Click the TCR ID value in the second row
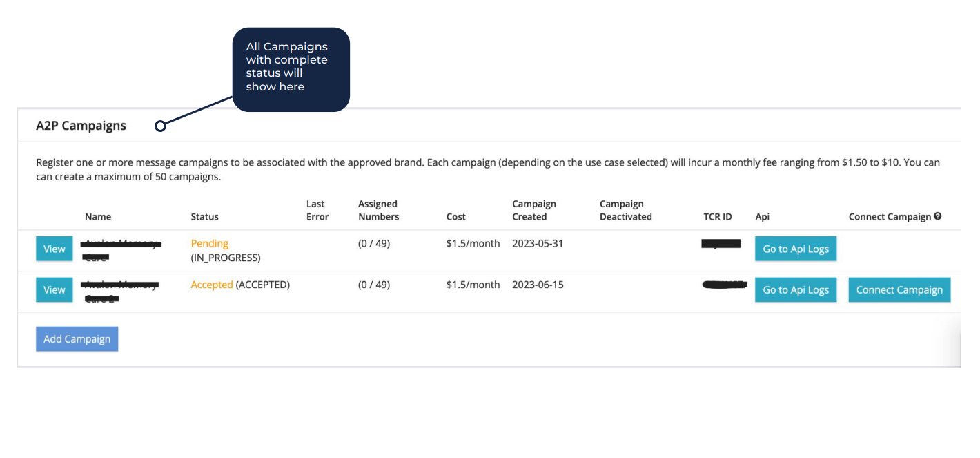Image resolution: width=980 pixels, height=458 pixels. (723, 285)
